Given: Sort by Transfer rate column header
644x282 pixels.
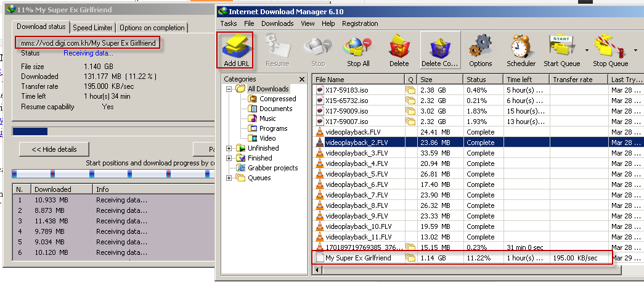Looking at the screenshot, I should coord(579,80).
